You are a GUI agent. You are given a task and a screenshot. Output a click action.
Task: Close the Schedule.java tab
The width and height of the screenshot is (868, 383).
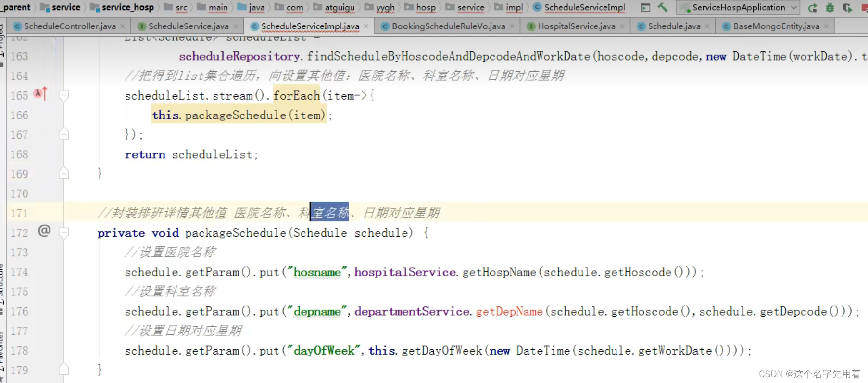[707, 26]
